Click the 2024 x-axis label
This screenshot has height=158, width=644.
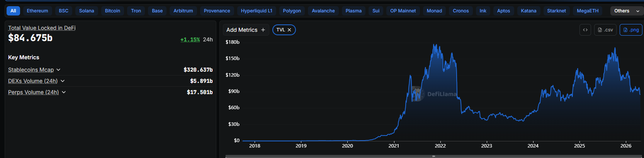pos(533,146)
